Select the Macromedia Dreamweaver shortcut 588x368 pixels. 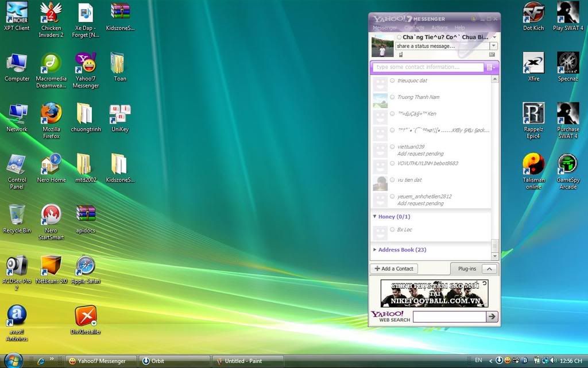51,71
